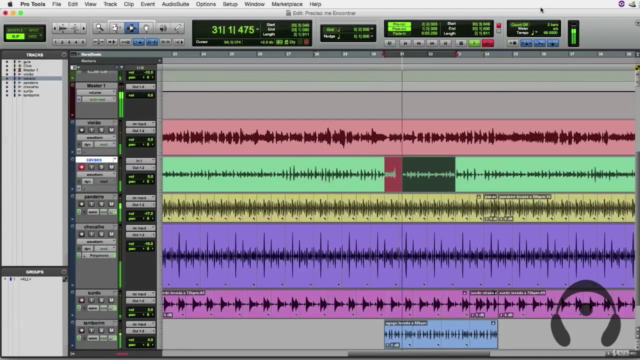Open Grid value dropdown
Screen dimensions: 640x360
pos(372,29)
